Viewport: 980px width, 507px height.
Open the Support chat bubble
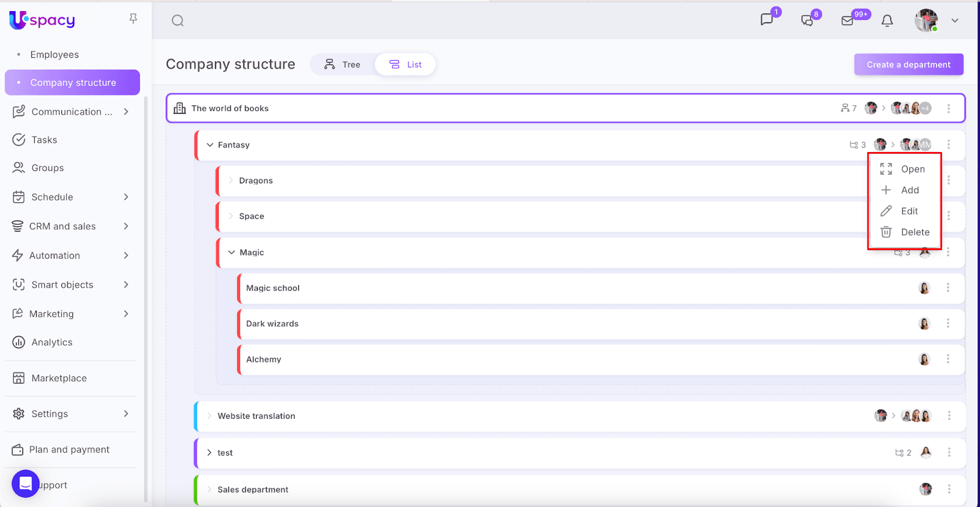pyautogui.click(x=26, y=484)
